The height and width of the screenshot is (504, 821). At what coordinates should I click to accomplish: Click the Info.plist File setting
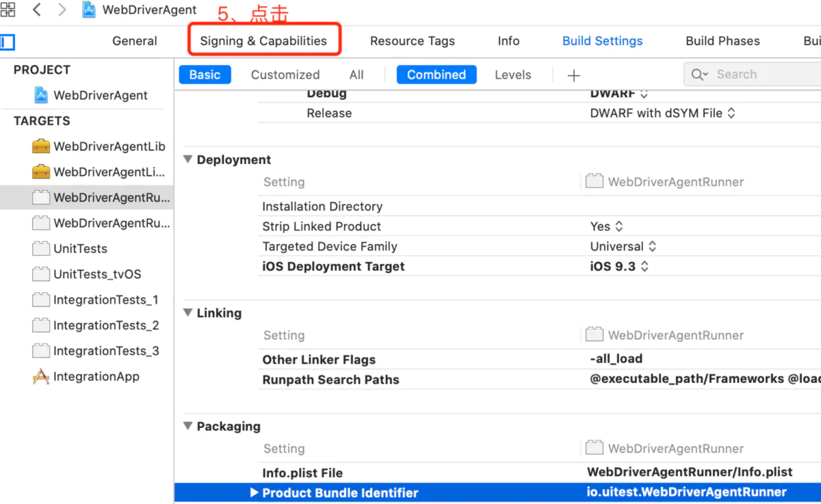(302, 473)
